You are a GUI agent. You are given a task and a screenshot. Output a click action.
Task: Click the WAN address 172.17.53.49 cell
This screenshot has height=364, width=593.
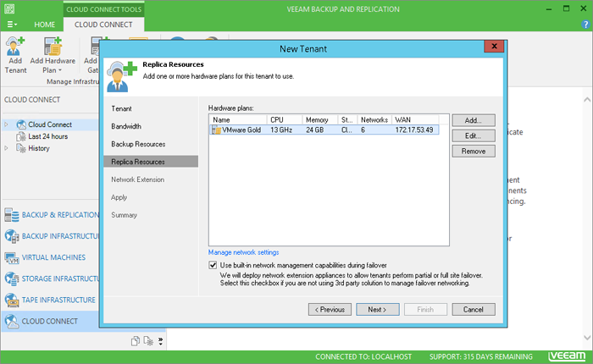point(414,130)
